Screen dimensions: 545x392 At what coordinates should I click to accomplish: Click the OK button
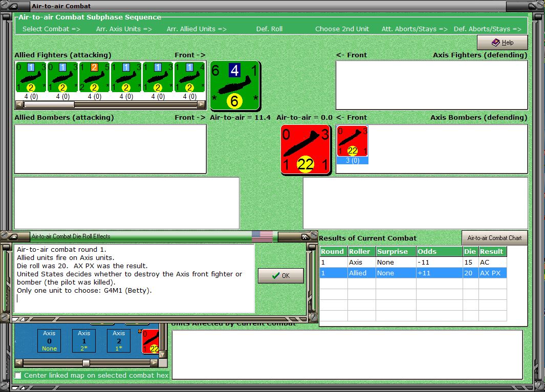coord(281,276)
